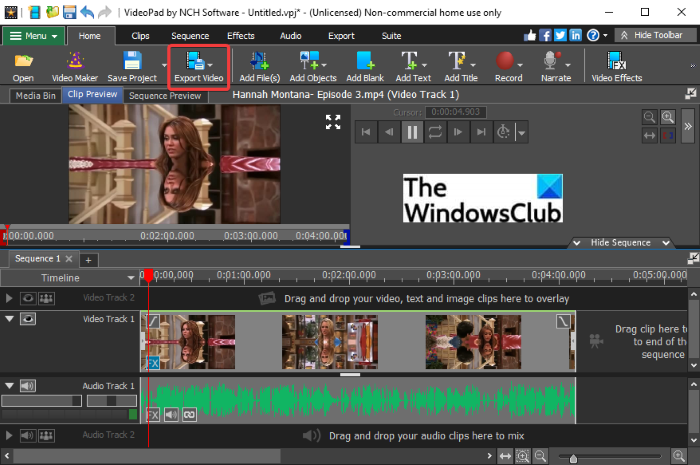Toggle visibility eye of Video Track 2
Image resolution: width=700 pixels, height=465 pixels.
coord(28,298)
